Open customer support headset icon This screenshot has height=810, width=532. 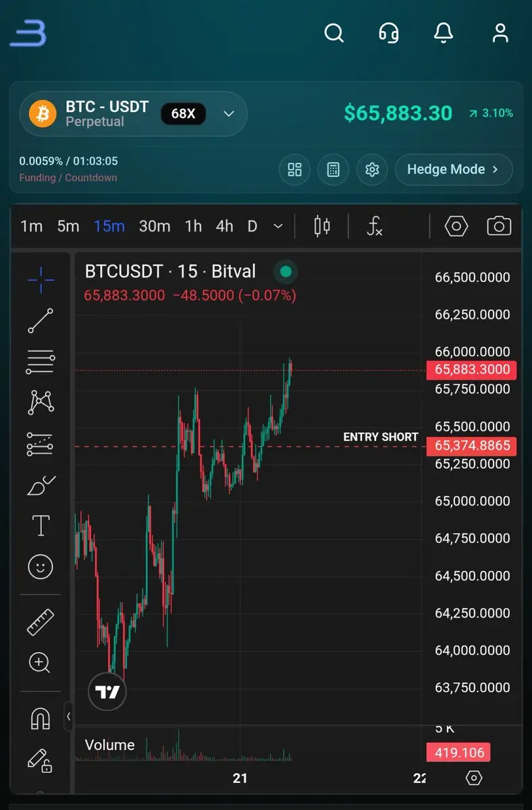coord(389,32)
